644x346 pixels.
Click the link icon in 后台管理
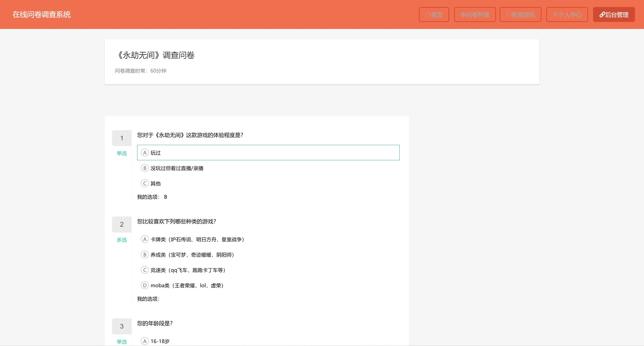602,15
